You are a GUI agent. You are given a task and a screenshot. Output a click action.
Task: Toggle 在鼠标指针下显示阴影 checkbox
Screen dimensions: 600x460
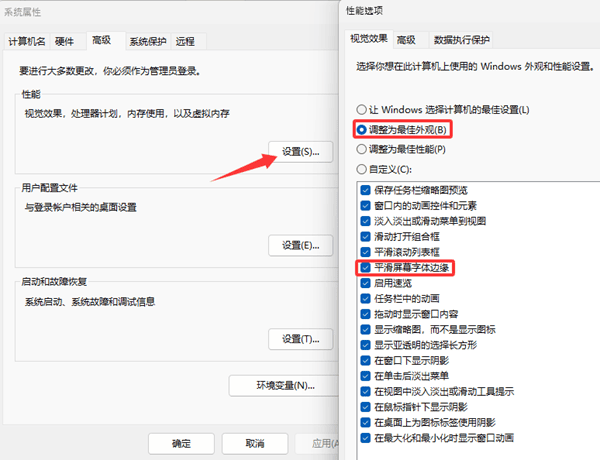point(365,407)
